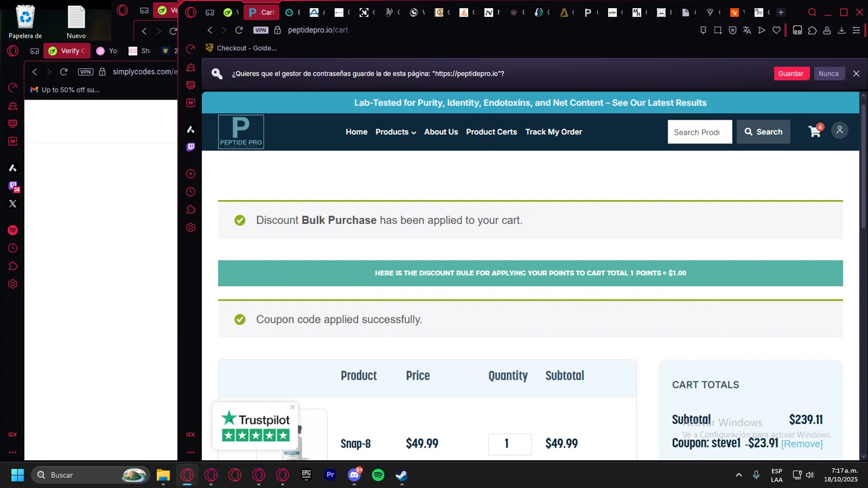Open the Lab-Tested latest results banner
Viewport: 868px width, 488px height.
(530, 103)
